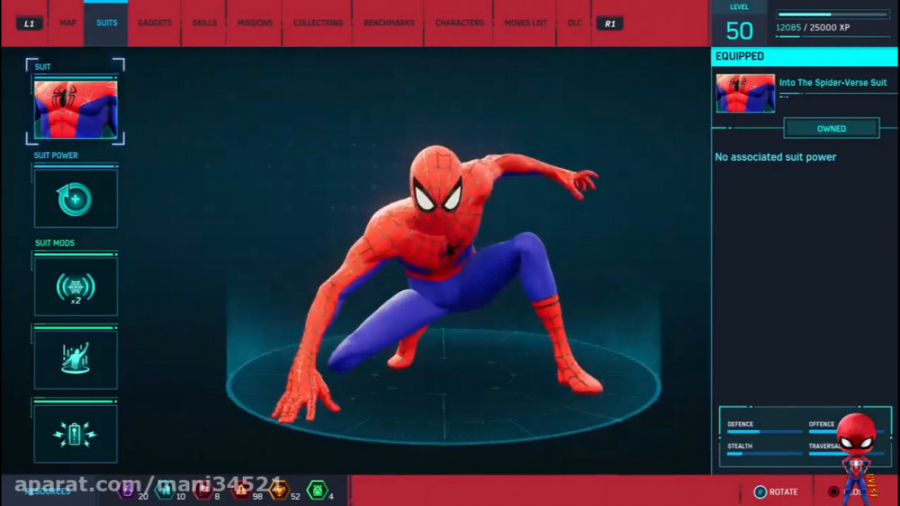The width and height of the screenshot is (900, 506).
Task: Click the XP progress bar
Action: (x=832, y=14)
